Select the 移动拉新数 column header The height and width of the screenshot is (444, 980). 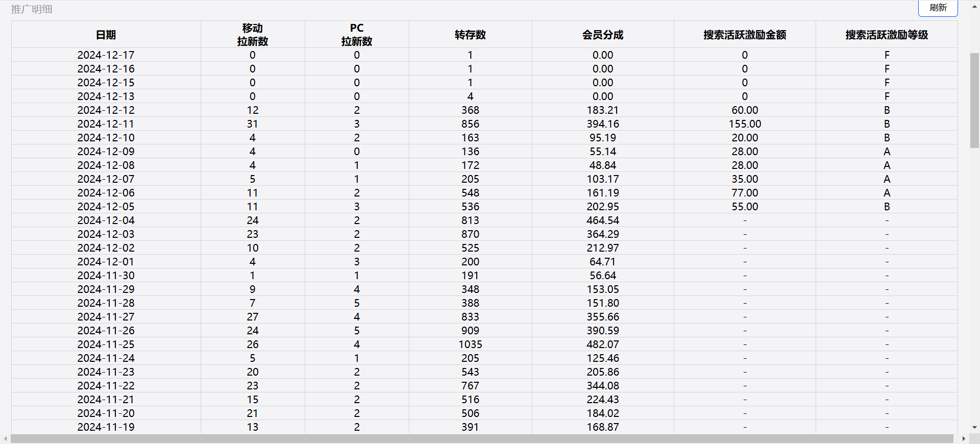253,35
